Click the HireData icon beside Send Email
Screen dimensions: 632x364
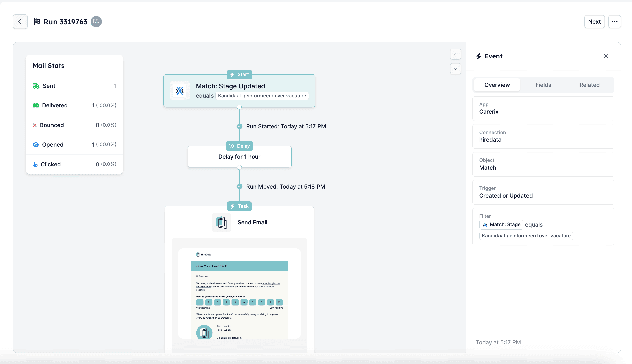coord(221,222)
